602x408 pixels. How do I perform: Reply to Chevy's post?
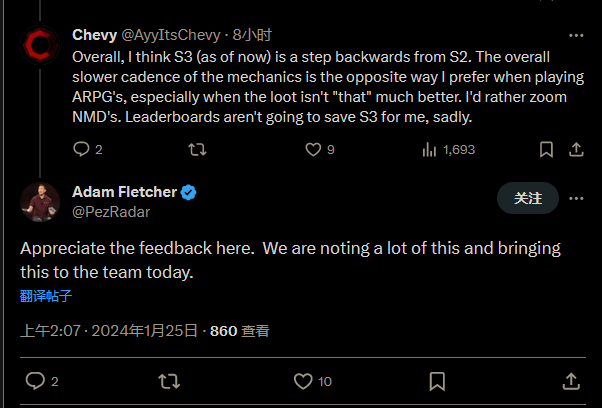click(82, 149)
